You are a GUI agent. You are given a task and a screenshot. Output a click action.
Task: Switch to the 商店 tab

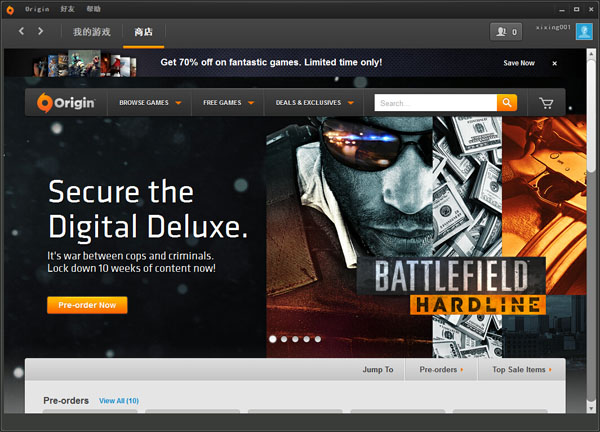(x=143, y=32)
